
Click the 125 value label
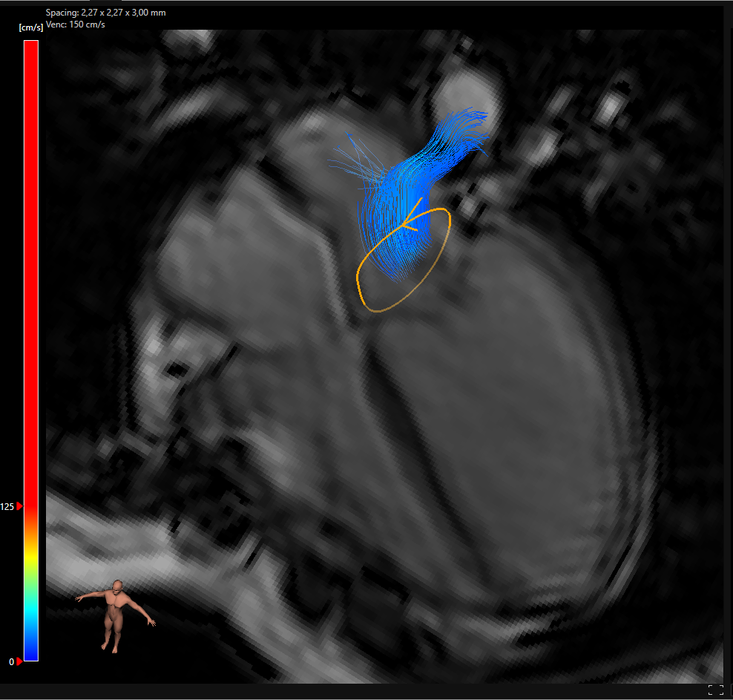pos(7,506)
